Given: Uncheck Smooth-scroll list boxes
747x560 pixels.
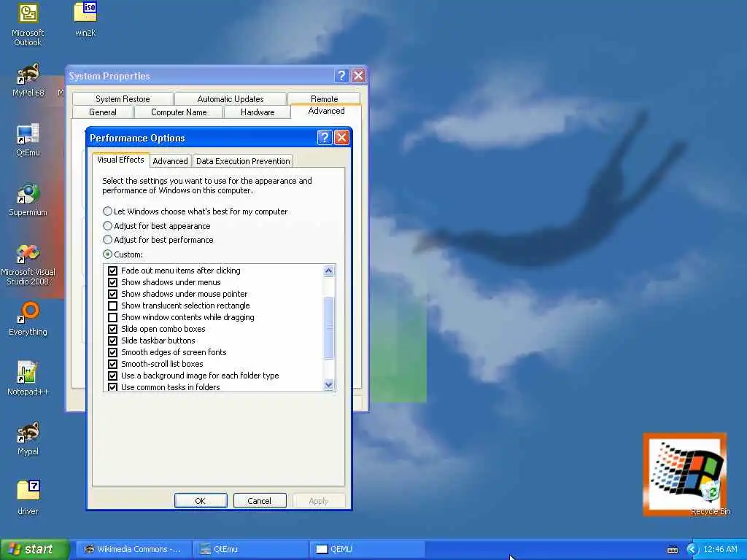Looking at the screenshot, I should tap(112, 364).
